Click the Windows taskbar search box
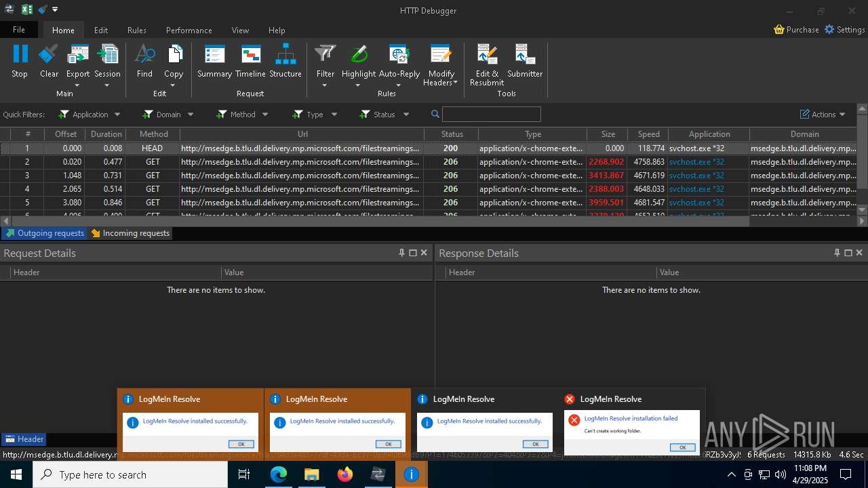The image size is (868, 488). pyautogui.click(x=130, y=474)
